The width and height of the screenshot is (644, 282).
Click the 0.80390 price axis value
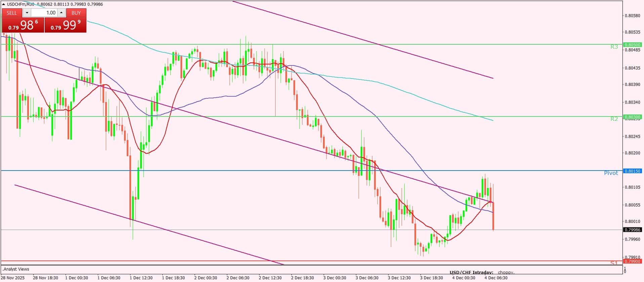(632, 85)
